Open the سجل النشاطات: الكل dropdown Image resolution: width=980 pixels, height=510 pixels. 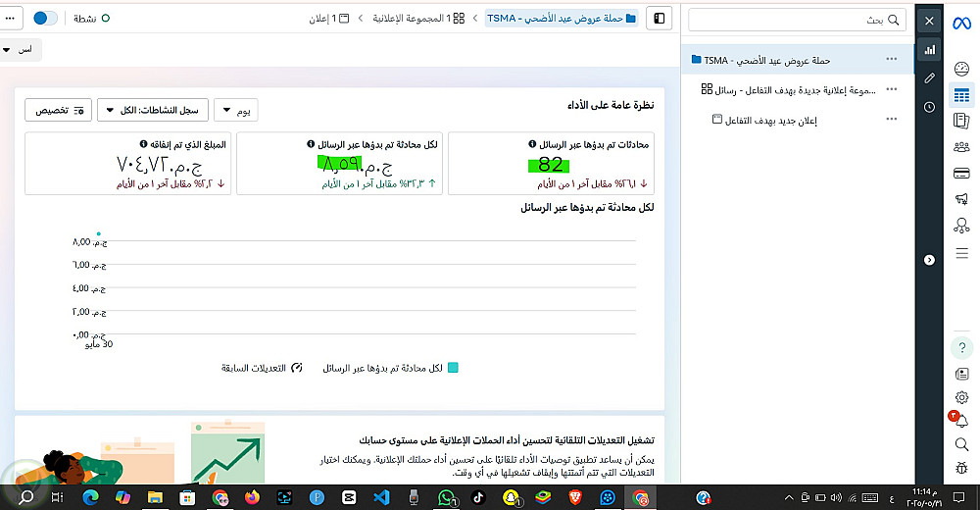tap(153, 110)
